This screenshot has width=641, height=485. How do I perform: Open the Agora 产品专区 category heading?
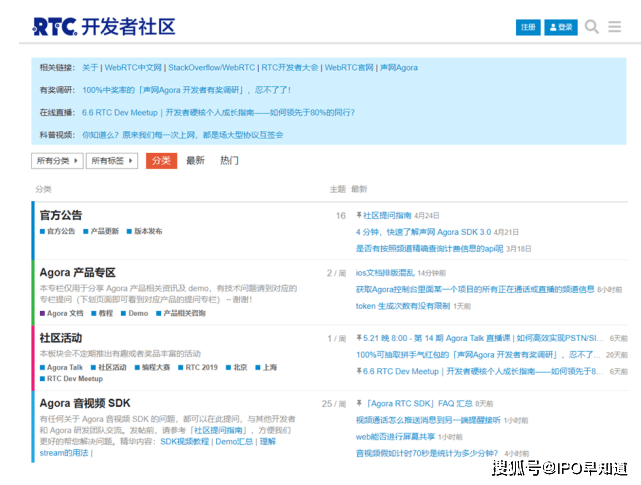pos(78,272)
